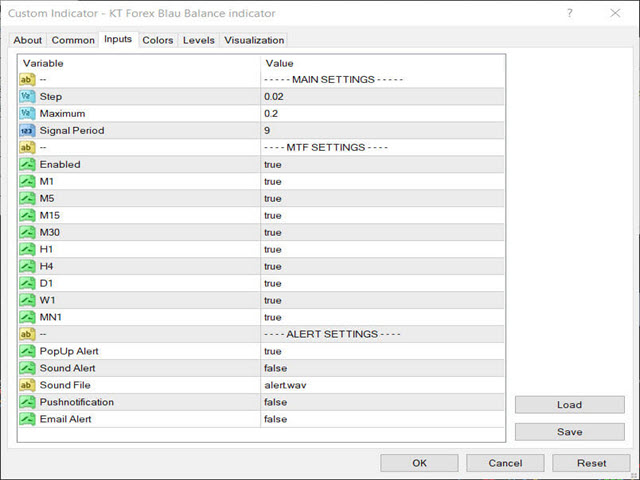This screenshot has width=640, height=480.
Task: Click the boolean icon next to Pushnotification
Action: [27, 402]
